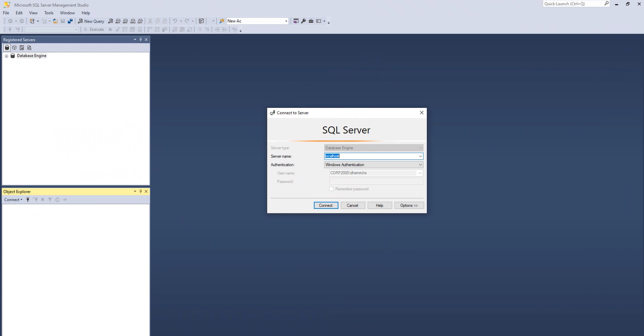Click the Cut scissors toolbar icon
The image size is (644, 336).
pos(150,21)
